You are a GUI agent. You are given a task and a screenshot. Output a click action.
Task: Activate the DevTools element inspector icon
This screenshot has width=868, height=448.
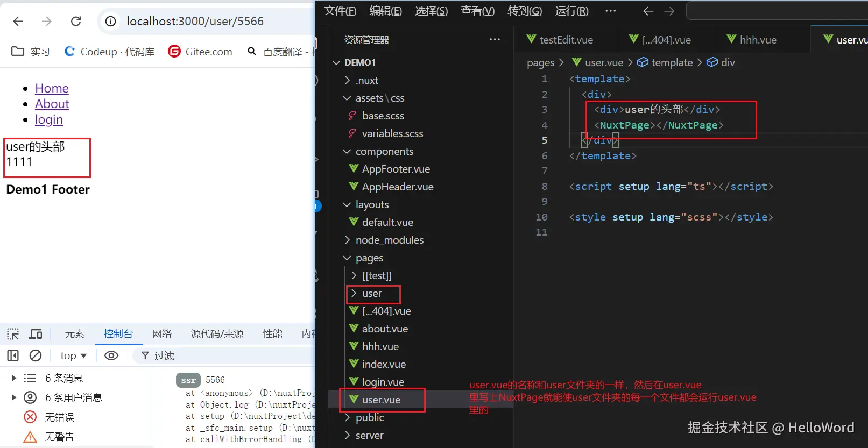click(13, 334)
